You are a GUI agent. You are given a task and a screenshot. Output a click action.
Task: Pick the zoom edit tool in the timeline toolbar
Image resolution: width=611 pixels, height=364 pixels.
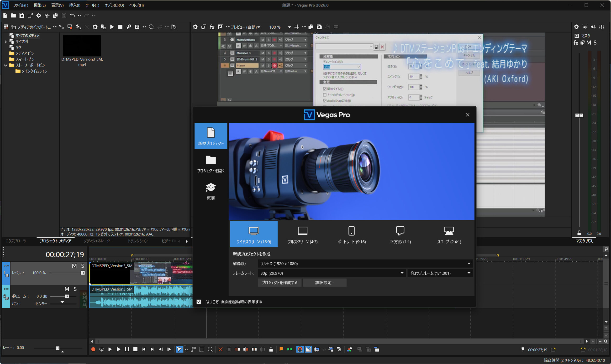[210, 349]
